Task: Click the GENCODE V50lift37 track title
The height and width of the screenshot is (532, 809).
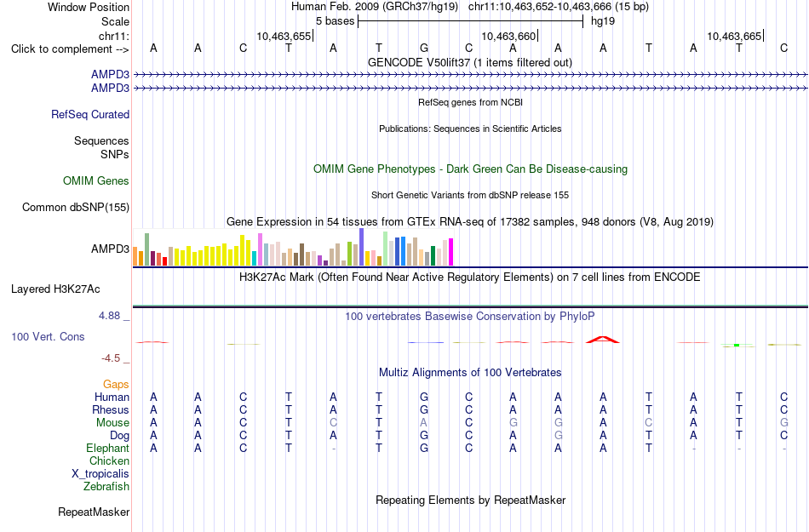Action: point(469,62)
